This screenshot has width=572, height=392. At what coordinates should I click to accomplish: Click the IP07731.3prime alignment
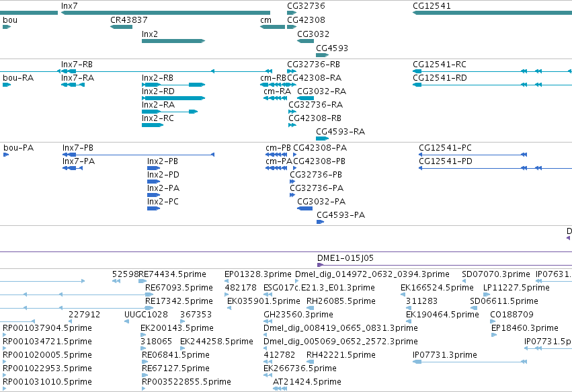(469, 362)
